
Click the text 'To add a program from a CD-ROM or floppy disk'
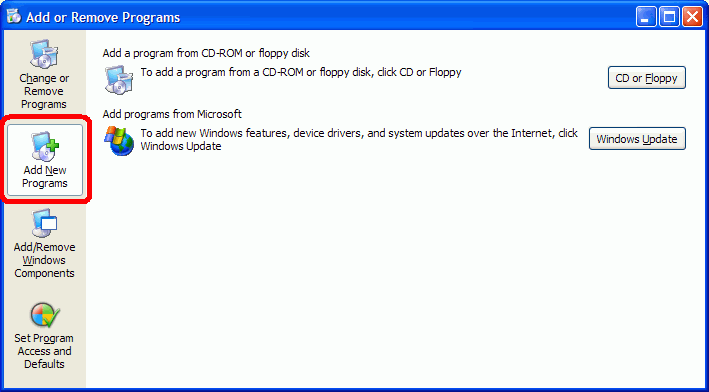point(301,72)
